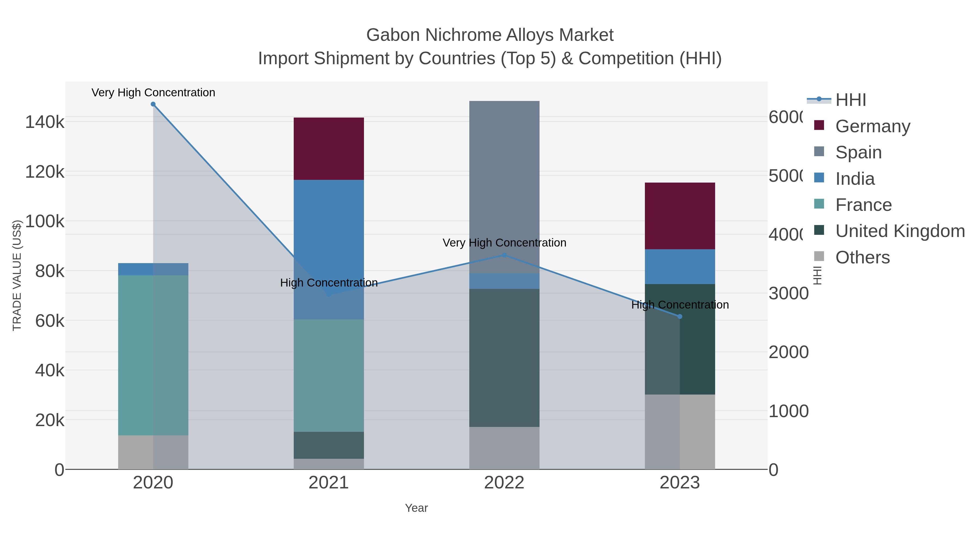This screenshot has width=980, height=551.
Task: Click the 3000 HHI axis tick label
Action: click(x=789, y=294)
